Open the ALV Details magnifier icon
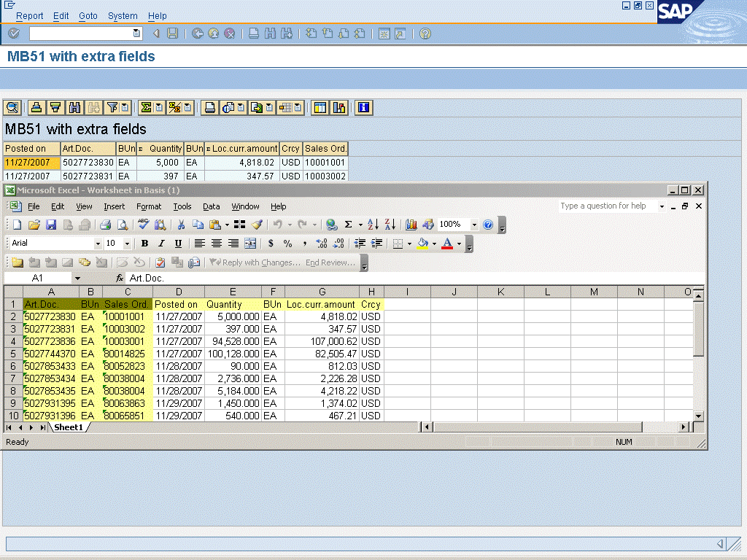This screenshot has height=560, width=747. tap(12, 108)
